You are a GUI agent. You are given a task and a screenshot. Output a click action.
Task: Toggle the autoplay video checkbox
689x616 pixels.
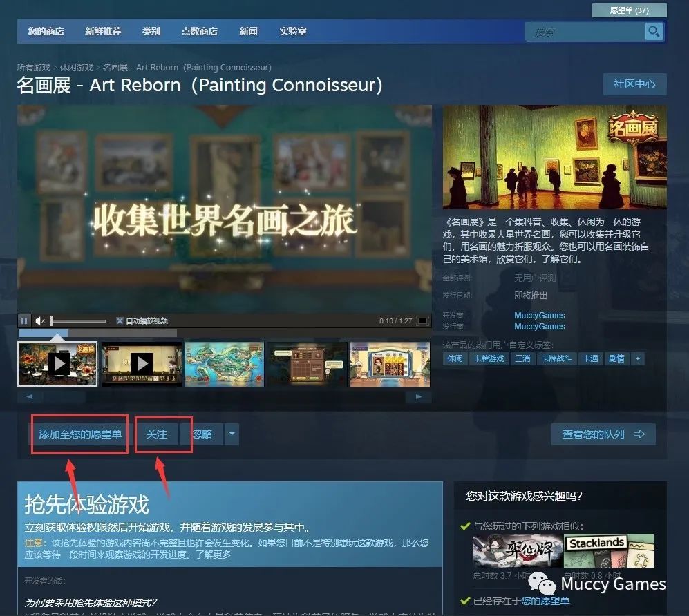pyautogui.click(x=120, y=321)
